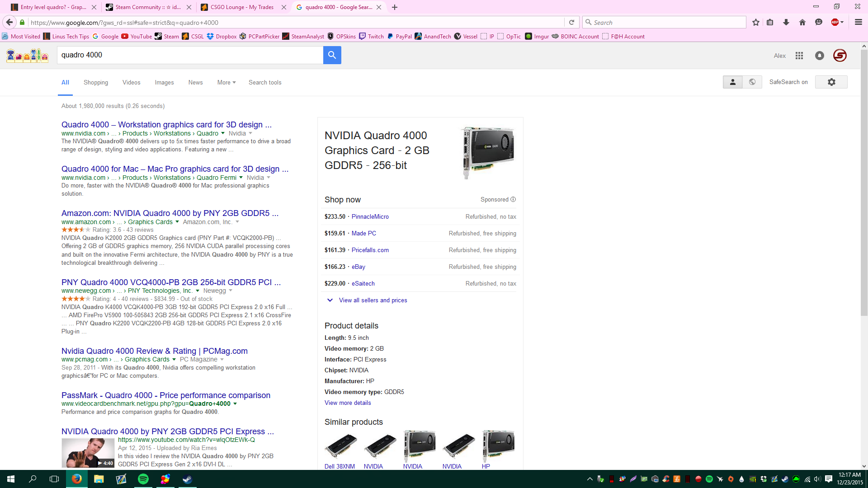
Task: Open the Firefox downloads arrow icon
Action: click(786, 22)
